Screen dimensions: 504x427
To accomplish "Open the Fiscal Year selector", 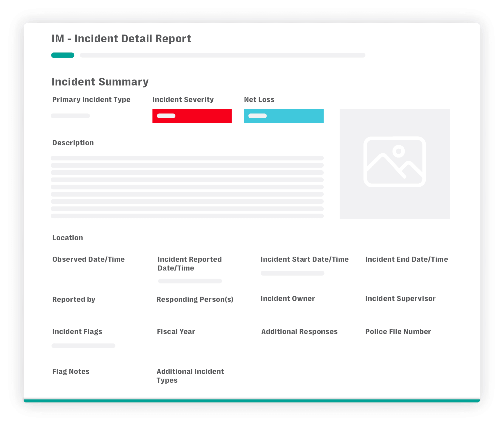I will [176, 332].
